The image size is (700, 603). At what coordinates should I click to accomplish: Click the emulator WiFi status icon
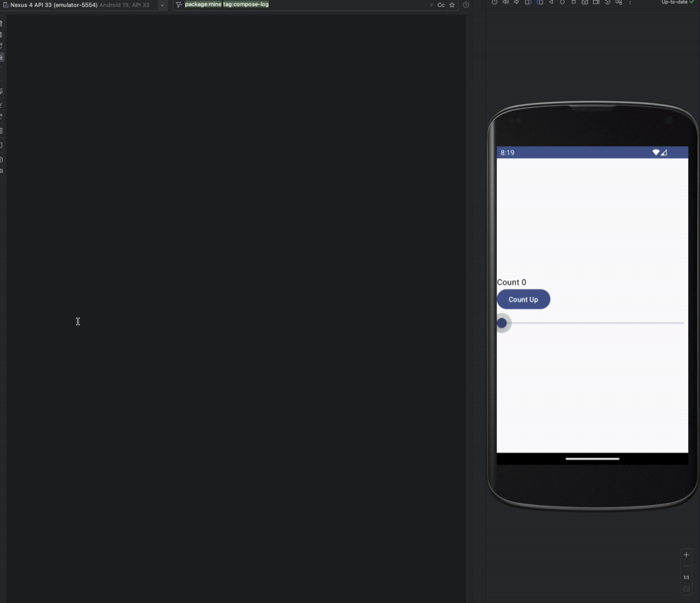[656, 152]
